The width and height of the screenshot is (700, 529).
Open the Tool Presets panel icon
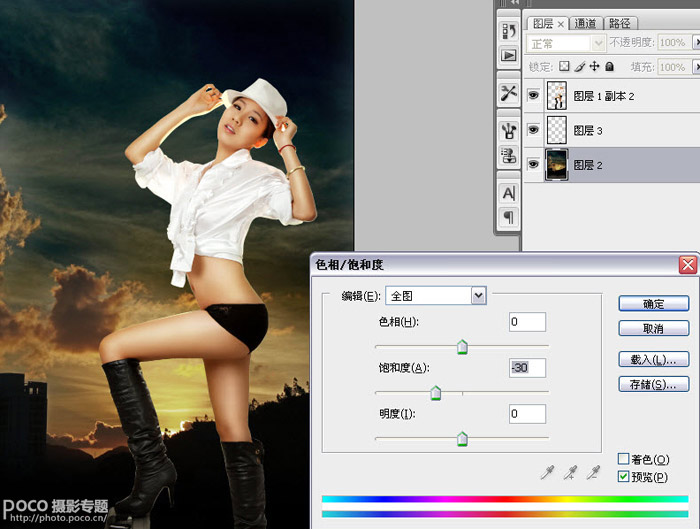click(x=509, y=93)
